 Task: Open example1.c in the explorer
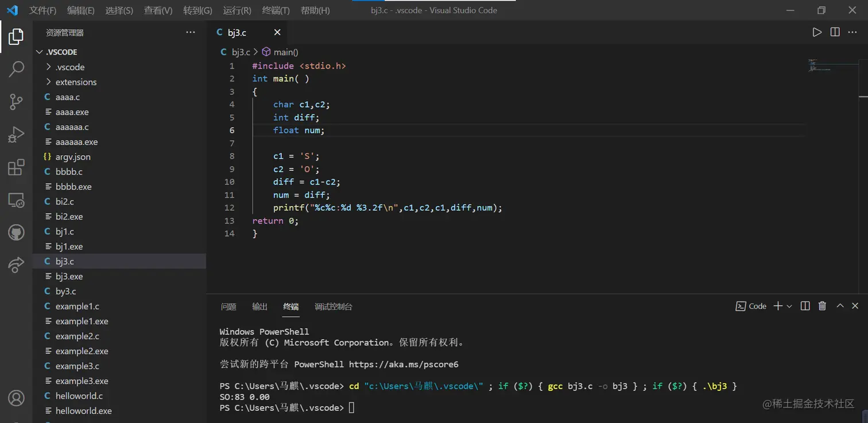(119, 306)
